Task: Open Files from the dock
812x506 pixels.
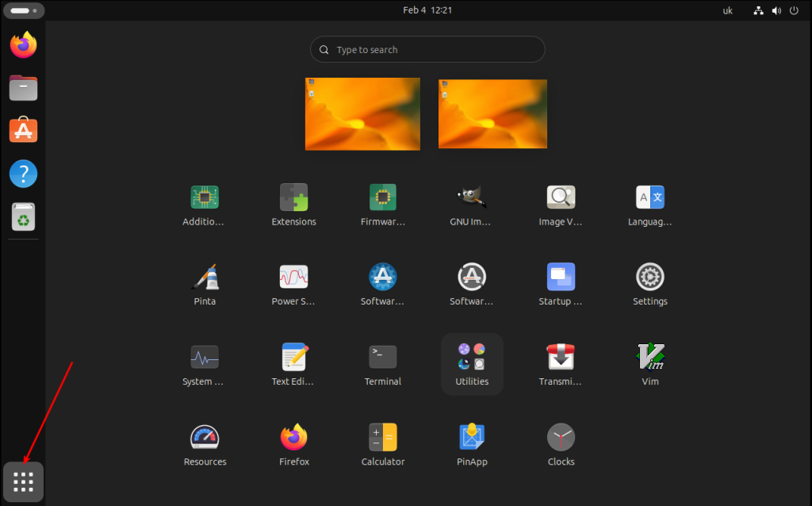Action: point(24,88)
